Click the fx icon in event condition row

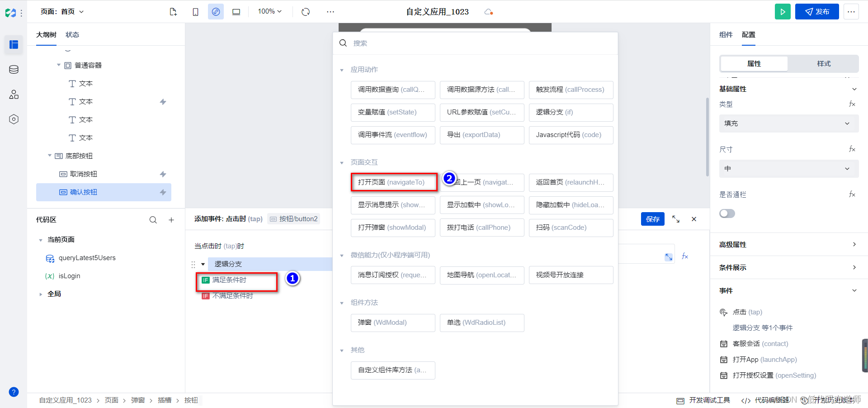[x=685, y=256]
